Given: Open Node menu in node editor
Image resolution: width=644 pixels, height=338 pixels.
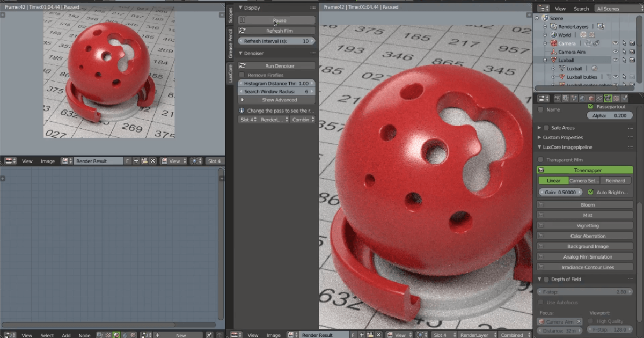Looking at the screenshot, I should [x=84, y=335].
